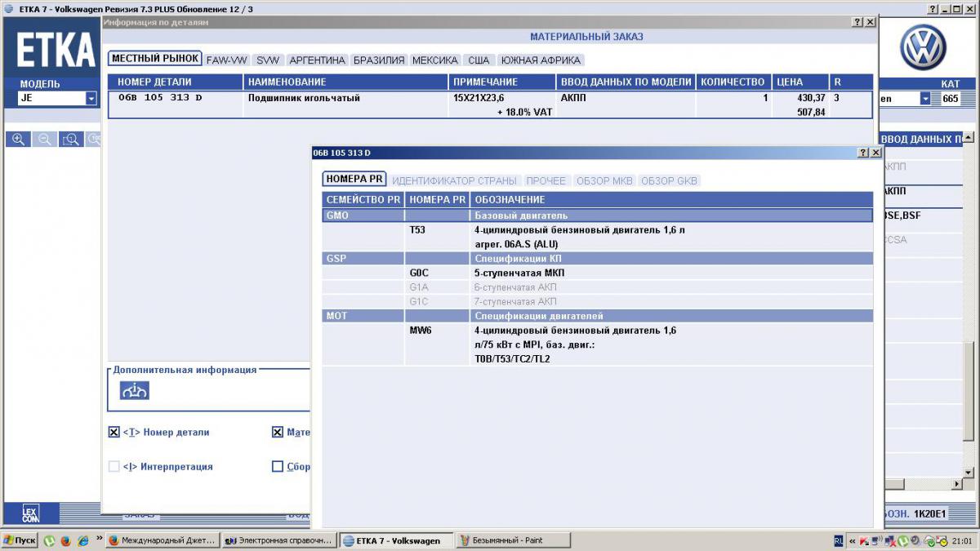
Task: Click price value 430,37
Action: [x=811, y=97]
